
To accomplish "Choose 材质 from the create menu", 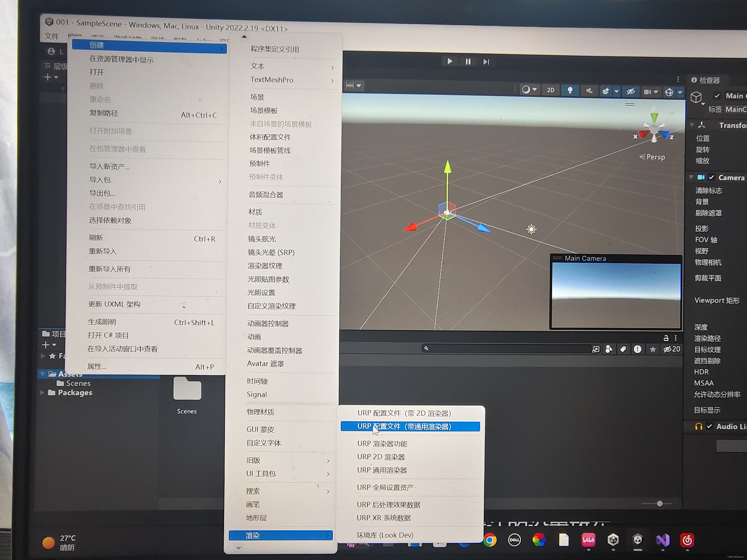I will [255, 212].
